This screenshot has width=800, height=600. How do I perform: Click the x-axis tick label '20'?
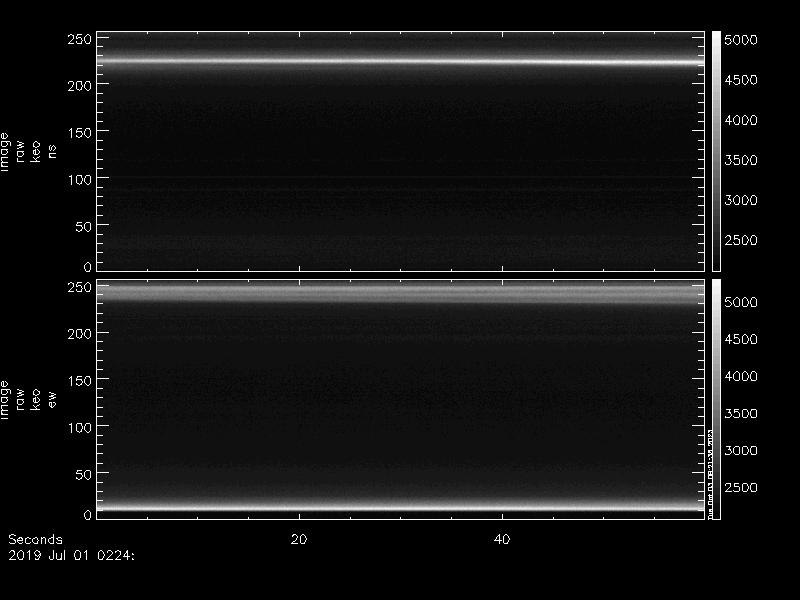click(x=299, y=539)
